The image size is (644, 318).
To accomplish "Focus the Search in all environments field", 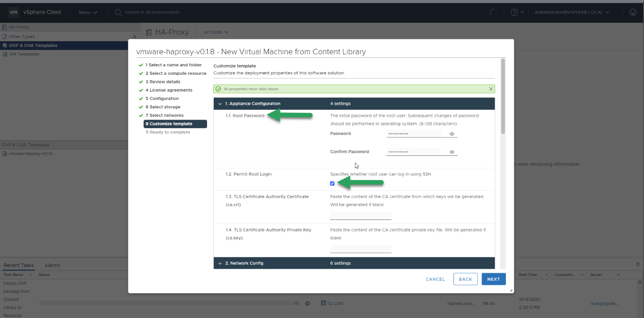I will pos(152,13).
